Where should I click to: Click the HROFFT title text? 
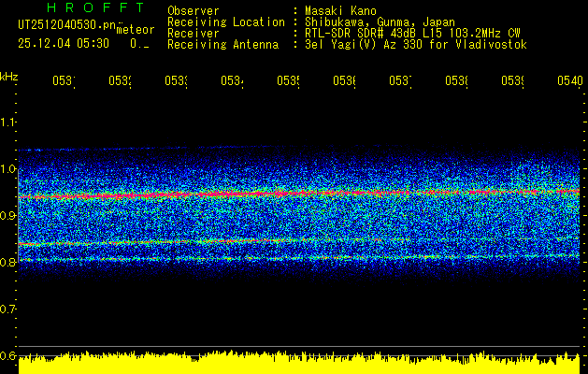pos(95,7)
